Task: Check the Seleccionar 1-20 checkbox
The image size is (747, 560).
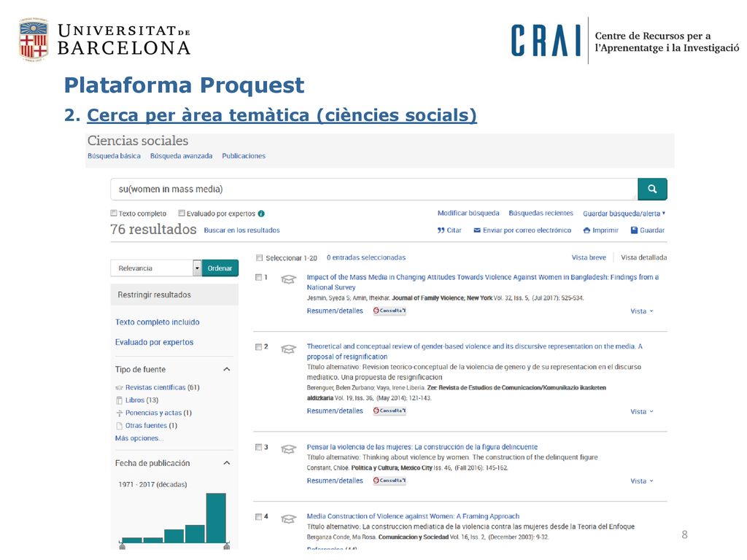Action: (259, 257)
